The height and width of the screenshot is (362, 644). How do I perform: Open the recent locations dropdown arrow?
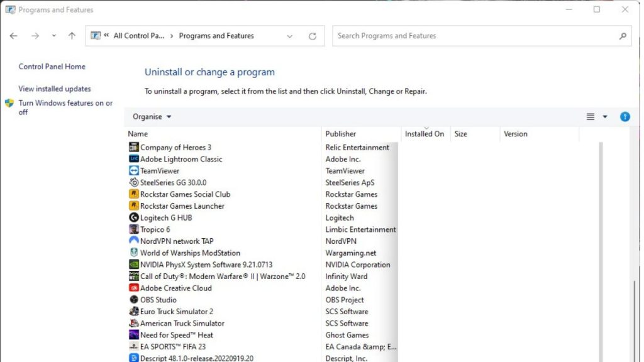click(x=54, y=36)
